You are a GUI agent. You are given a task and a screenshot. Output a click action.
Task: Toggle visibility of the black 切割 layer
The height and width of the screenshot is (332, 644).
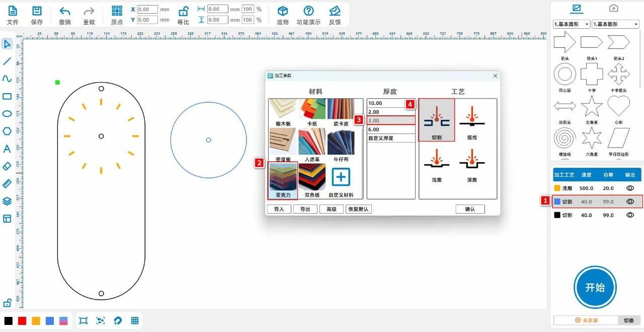point(629,215)
